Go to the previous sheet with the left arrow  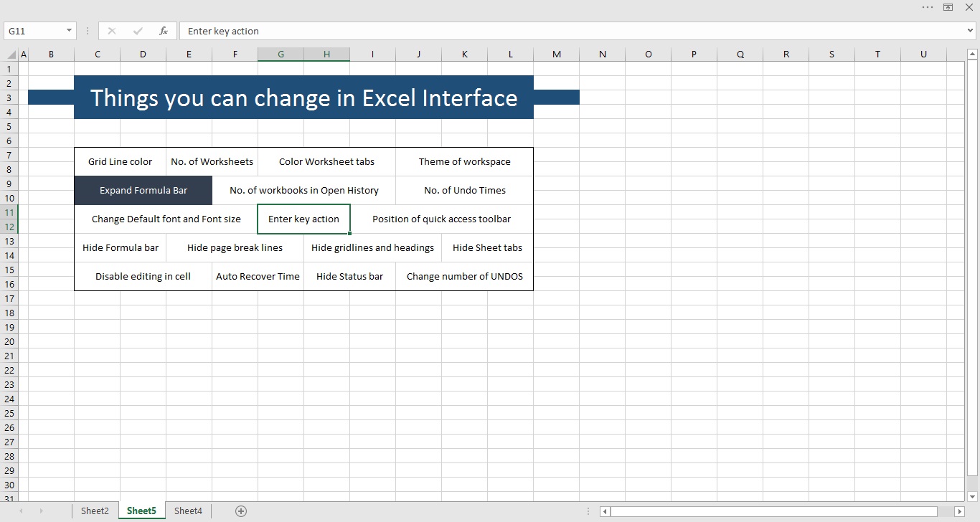(x=21, y=511)
